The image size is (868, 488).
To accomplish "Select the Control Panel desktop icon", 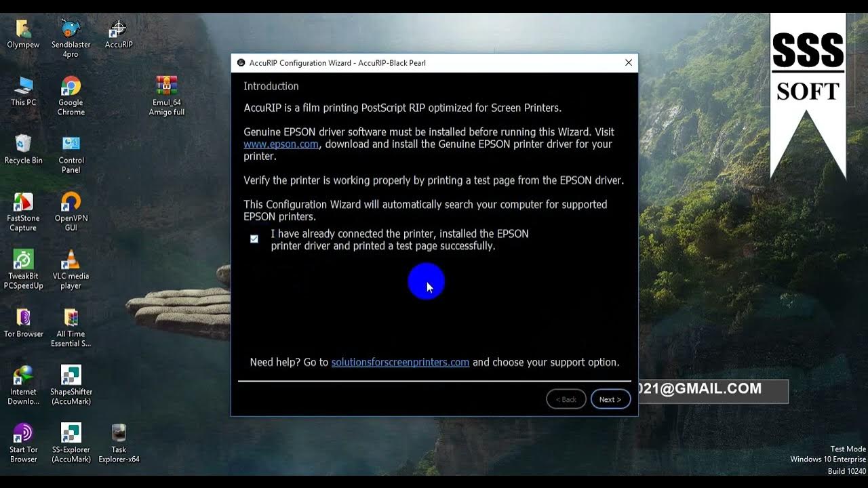I will 71,154.
